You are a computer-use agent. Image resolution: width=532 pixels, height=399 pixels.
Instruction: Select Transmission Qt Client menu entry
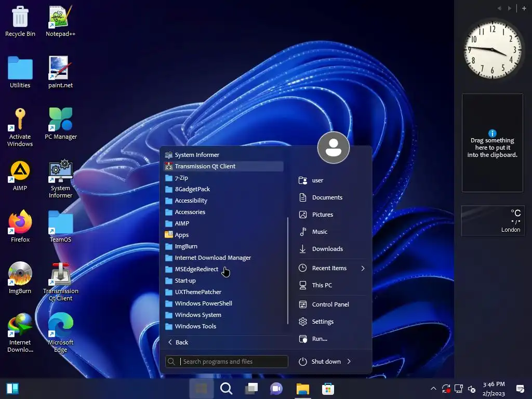(x=224, y=166)
